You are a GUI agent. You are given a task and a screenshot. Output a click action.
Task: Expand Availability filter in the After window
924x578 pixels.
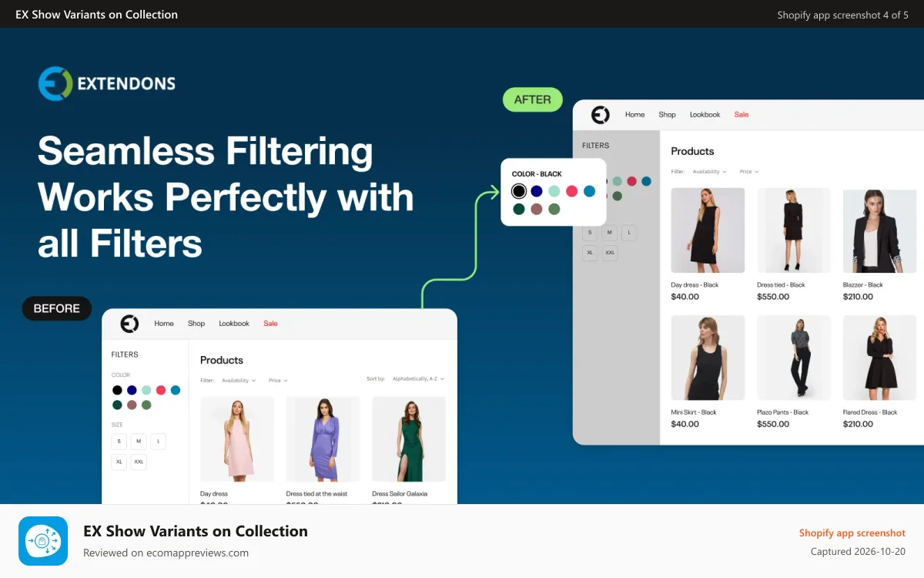(709, 172)
